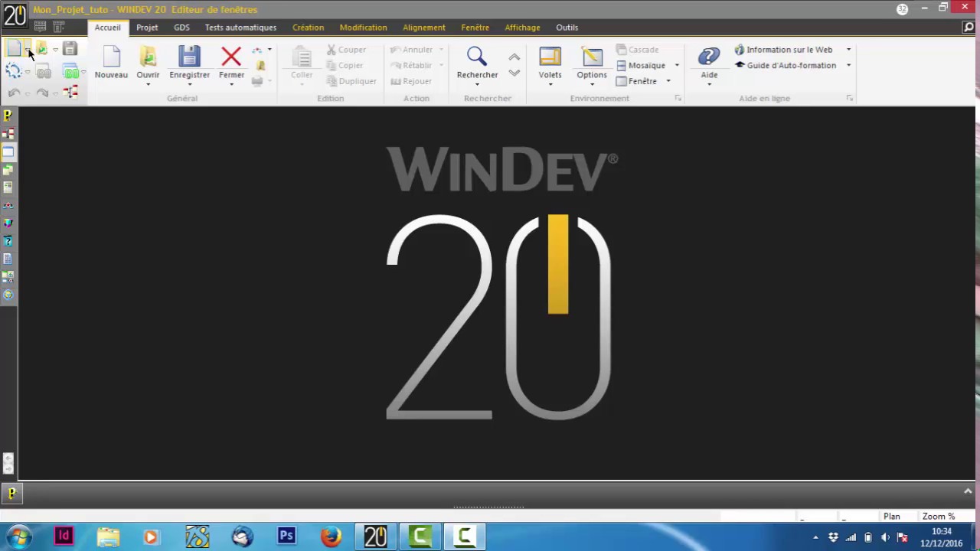Open the Tests automatiques tab
This screenshot has width=980, height=551.
(x=240, y=28)
